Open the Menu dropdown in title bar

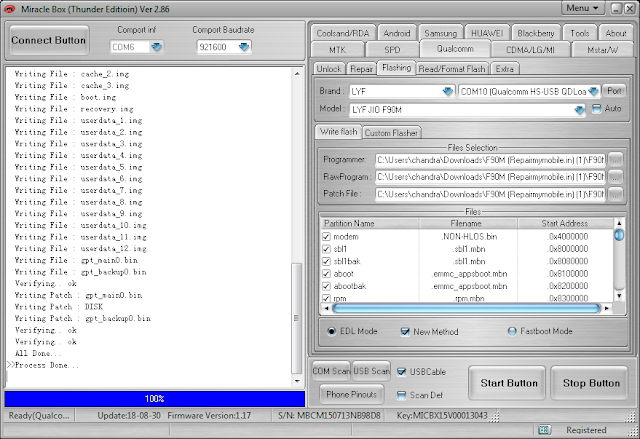[x=584, y=8]
